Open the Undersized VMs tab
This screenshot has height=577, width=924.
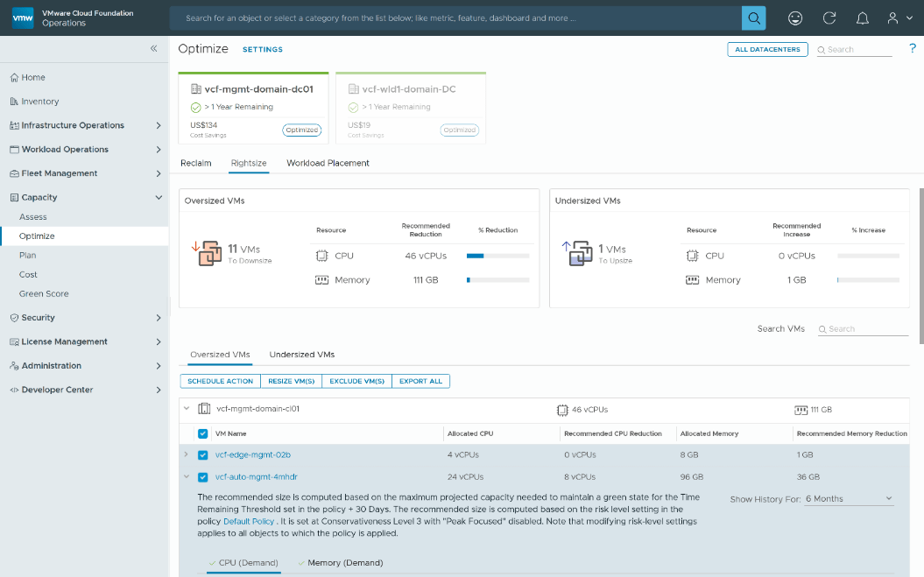click(x=301, y=355)
